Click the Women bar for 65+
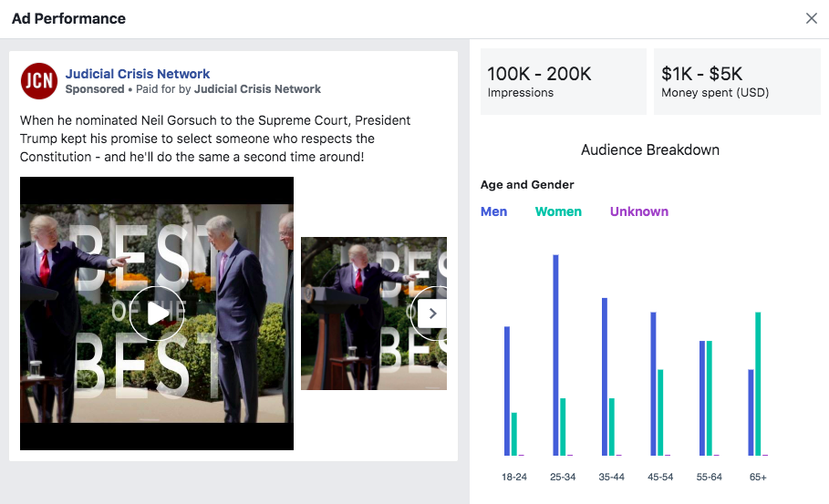 click(758, 384)
